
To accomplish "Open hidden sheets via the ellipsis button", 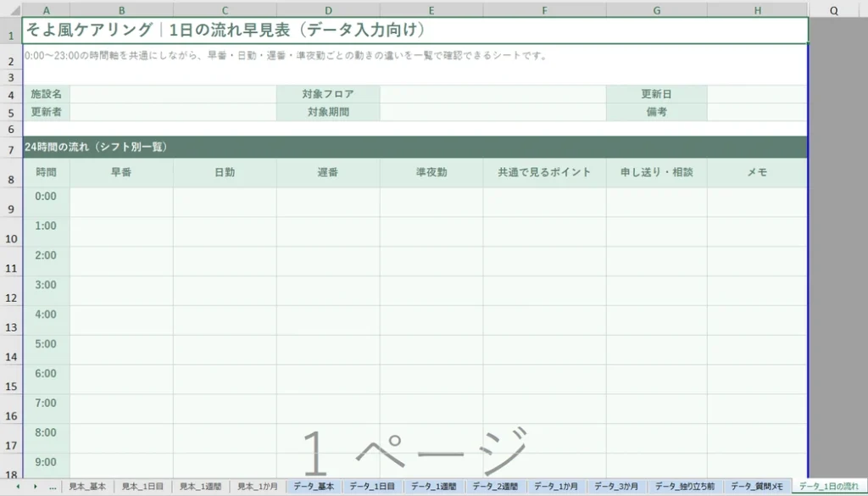I will coord(53,487).
